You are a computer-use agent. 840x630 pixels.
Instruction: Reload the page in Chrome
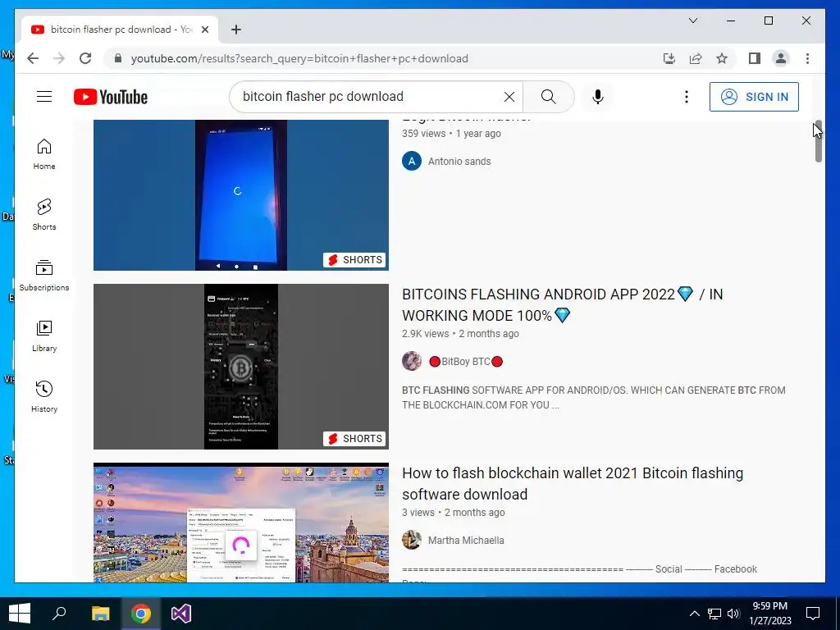(85, 58)
